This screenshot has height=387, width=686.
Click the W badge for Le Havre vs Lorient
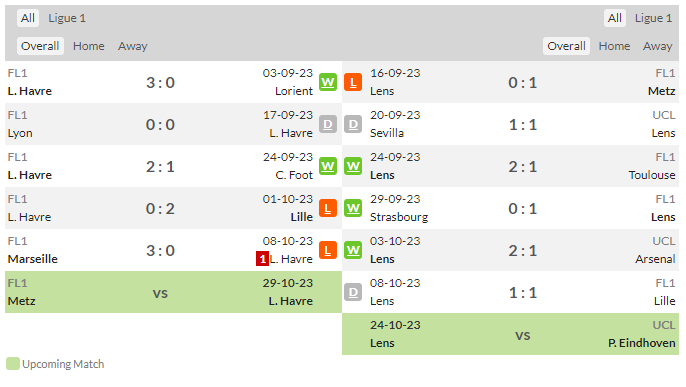coord(328,82)
